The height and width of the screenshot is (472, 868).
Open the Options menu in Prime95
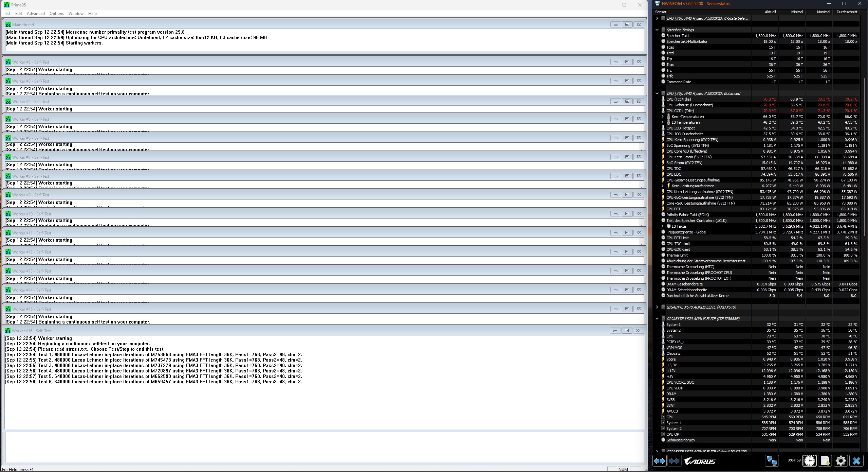(x=56, y=14)
